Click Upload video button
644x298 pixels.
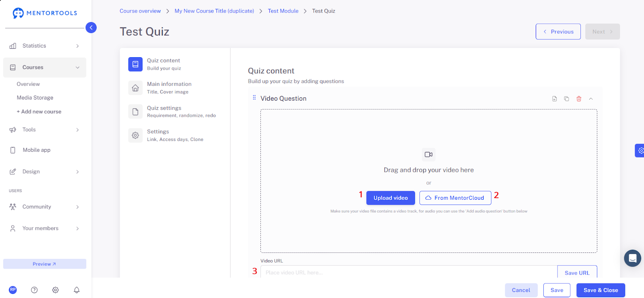point(390,198)
